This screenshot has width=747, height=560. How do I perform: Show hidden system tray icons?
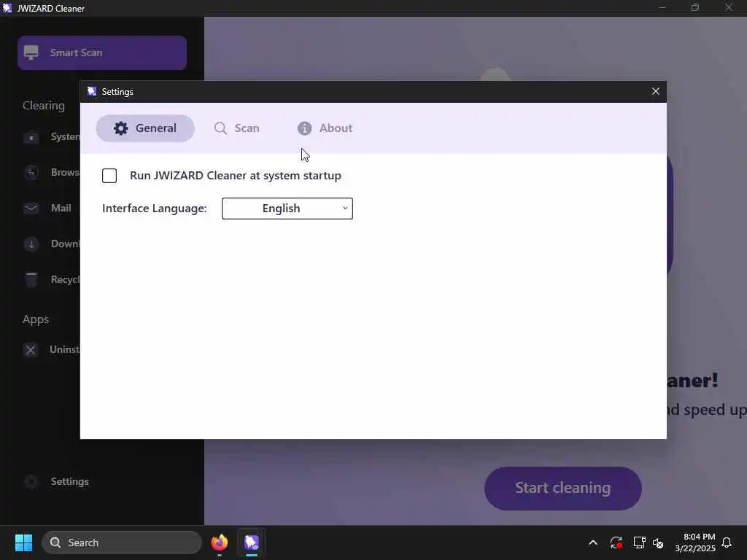click(593, 542)
